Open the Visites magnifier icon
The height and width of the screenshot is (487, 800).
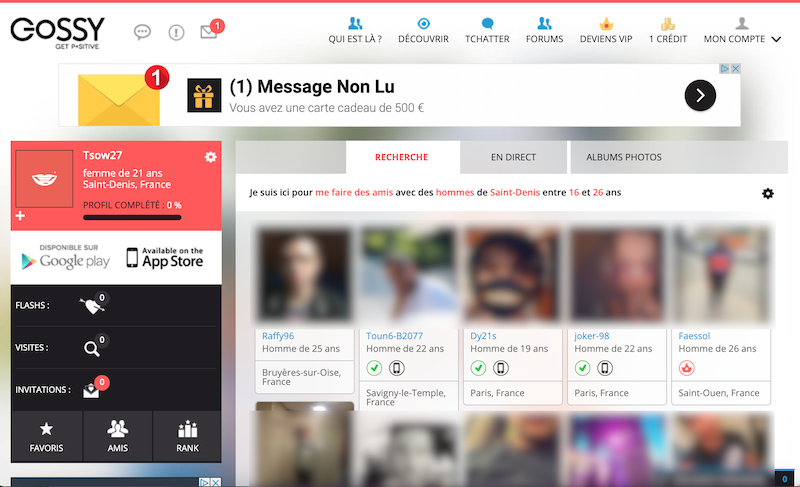pyautogui.click(x=94, y=346)
